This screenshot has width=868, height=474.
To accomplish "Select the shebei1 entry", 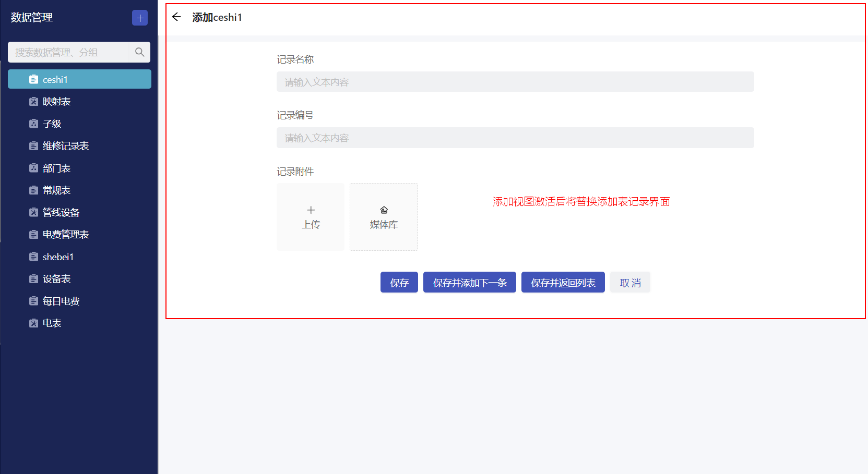I will click(79, 257).
